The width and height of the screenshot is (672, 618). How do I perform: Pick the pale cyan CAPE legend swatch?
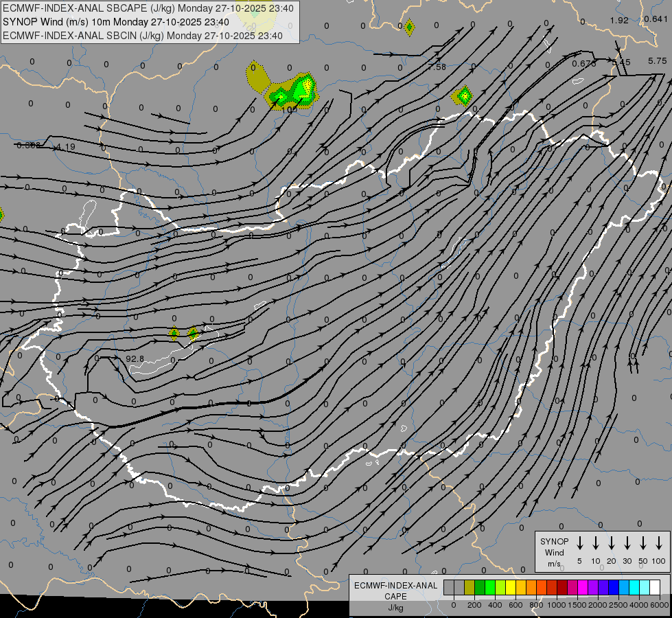coord(645,587)
